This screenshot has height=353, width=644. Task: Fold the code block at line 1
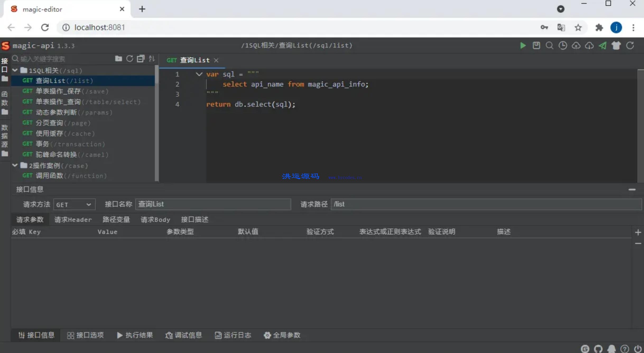tap(199, 74)
